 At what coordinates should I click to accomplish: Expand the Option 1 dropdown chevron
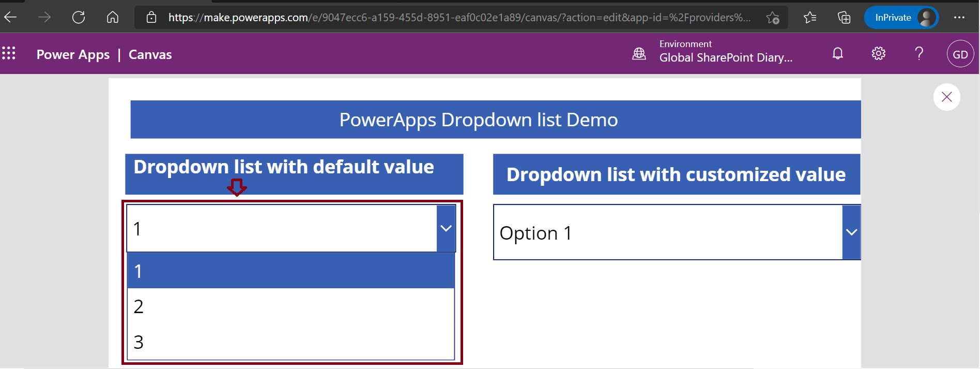851,232
